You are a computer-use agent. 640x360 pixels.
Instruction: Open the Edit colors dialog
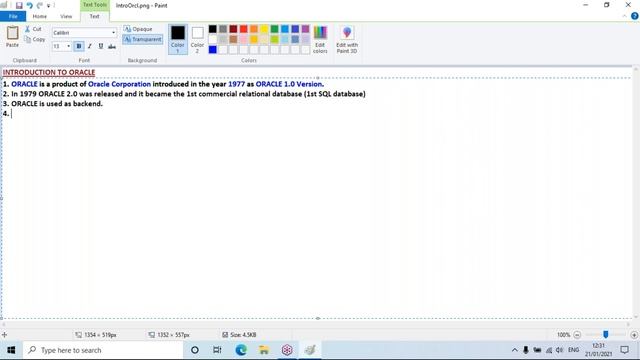(320, 39)
